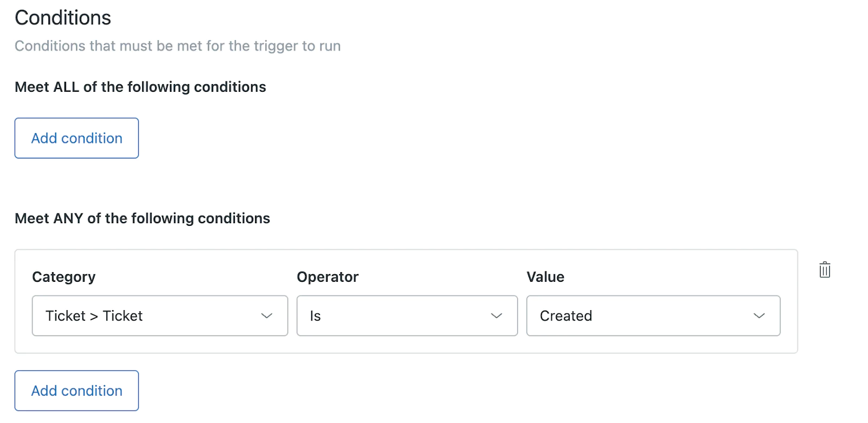Click the Operator column header
This screenshot has width=868, height=423.
click(x=327, y=277)
